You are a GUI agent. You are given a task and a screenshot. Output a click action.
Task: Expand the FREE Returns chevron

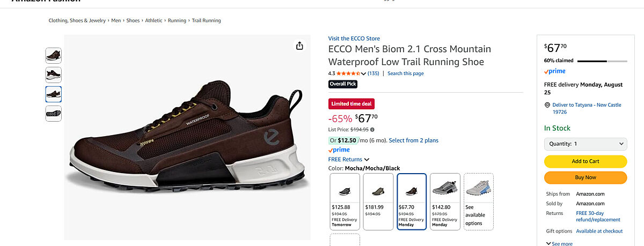[x=367, y=160]
